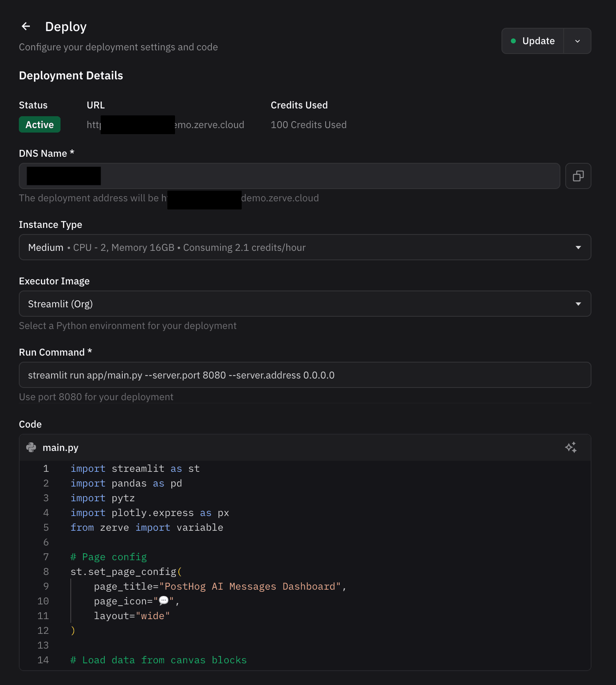
Task: Open the Instance Type dropdown
Action: click(x=305, y=247)
